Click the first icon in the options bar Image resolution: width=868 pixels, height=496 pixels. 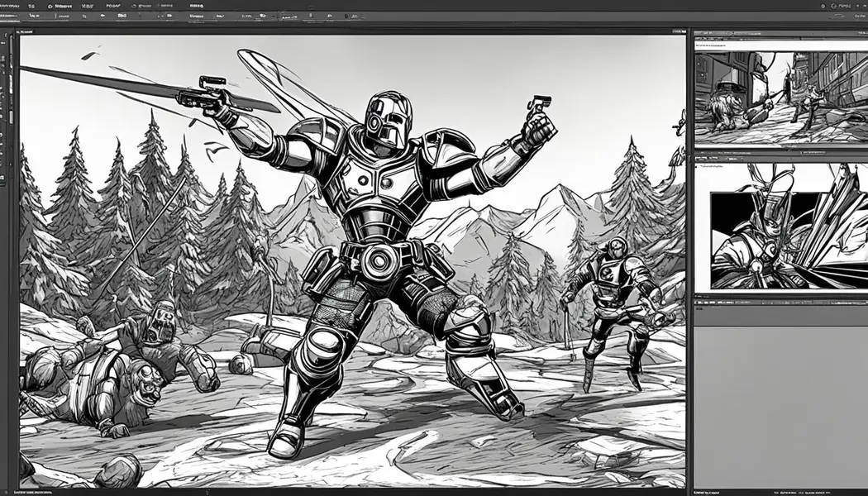coord(10,17)
